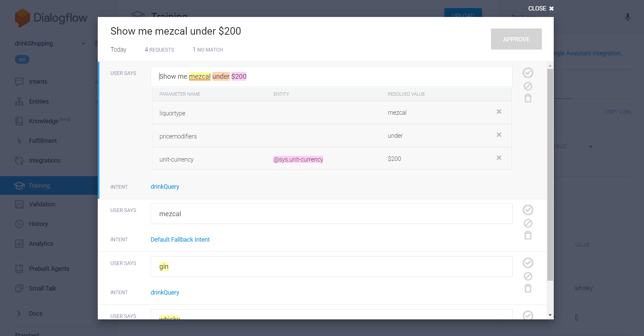Image resolution: width=644 pixels, height=336 pixels.
Task: Click the unit-currency parameter name
Action: point(176,160)
